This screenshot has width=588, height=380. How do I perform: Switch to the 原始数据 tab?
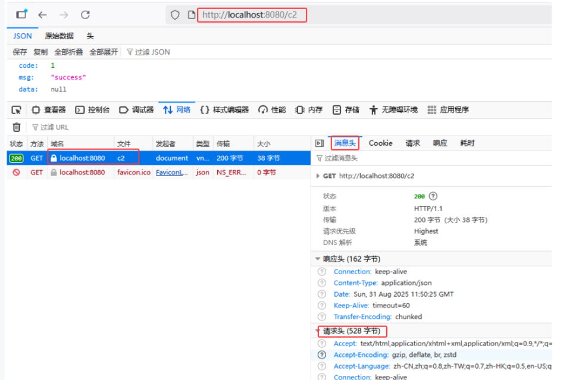(59, 36)
